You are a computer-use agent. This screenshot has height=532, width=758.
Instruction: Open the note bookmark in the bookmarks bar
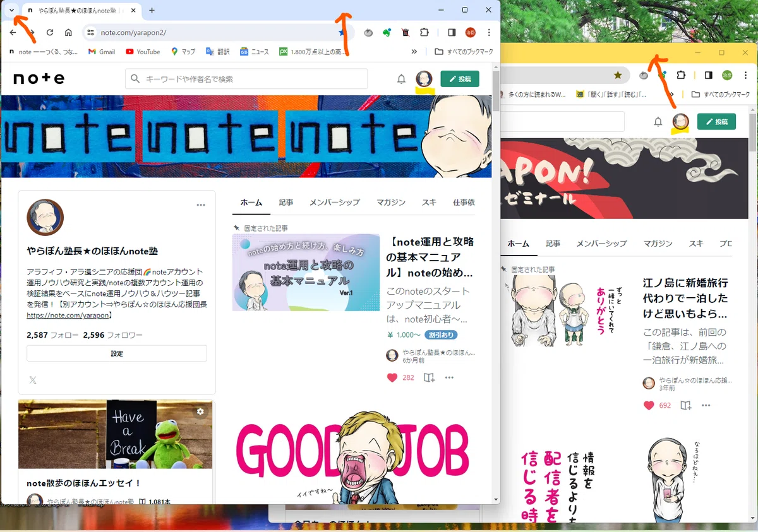click(x=43, y=52)
